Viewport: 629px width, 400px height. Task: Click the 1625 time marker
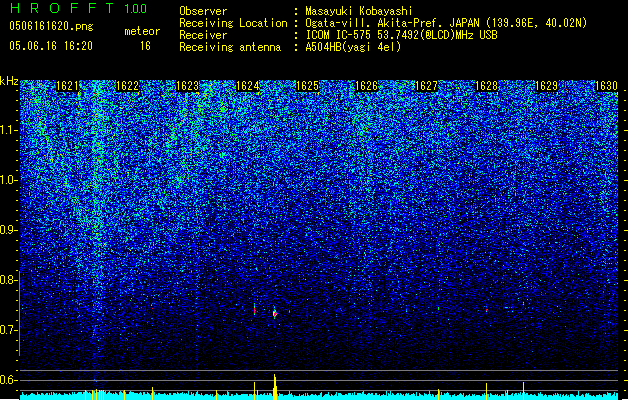307,86
